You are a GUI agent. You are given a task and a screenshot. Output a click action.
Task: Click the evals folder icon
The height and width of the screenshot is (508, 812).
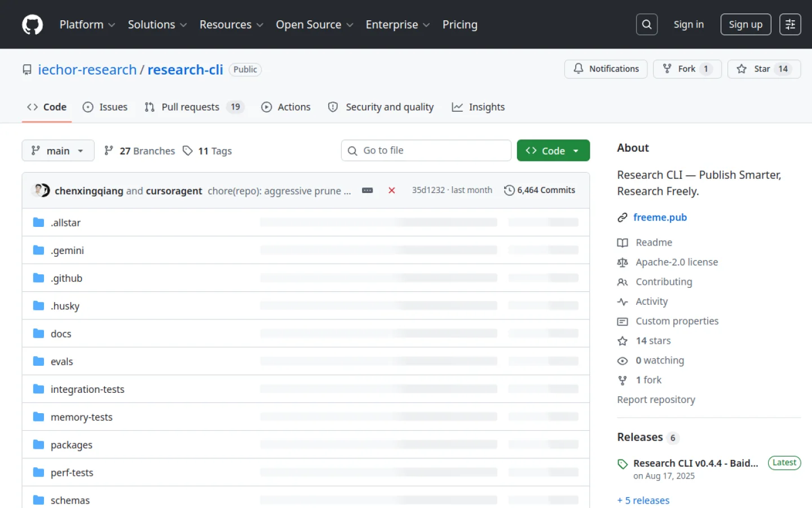[x=38, y=361]
